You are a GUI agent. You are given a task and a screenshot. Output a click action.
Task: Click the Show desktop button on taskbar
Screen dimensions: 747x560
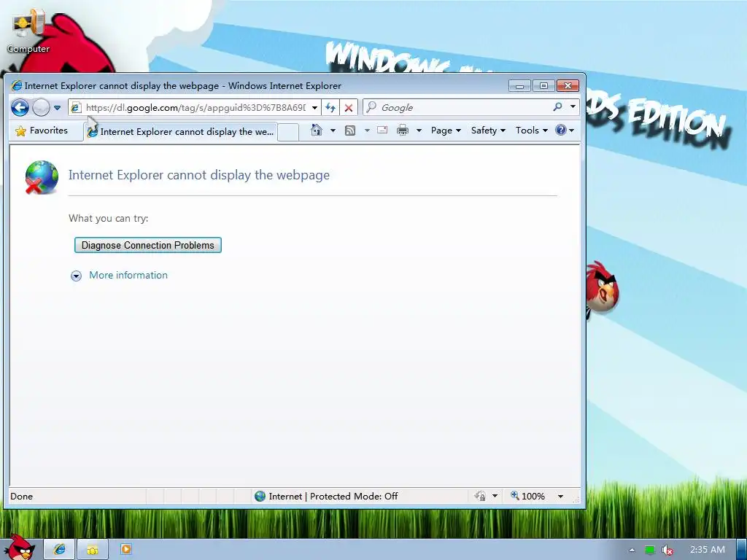[x=742, y=550]
